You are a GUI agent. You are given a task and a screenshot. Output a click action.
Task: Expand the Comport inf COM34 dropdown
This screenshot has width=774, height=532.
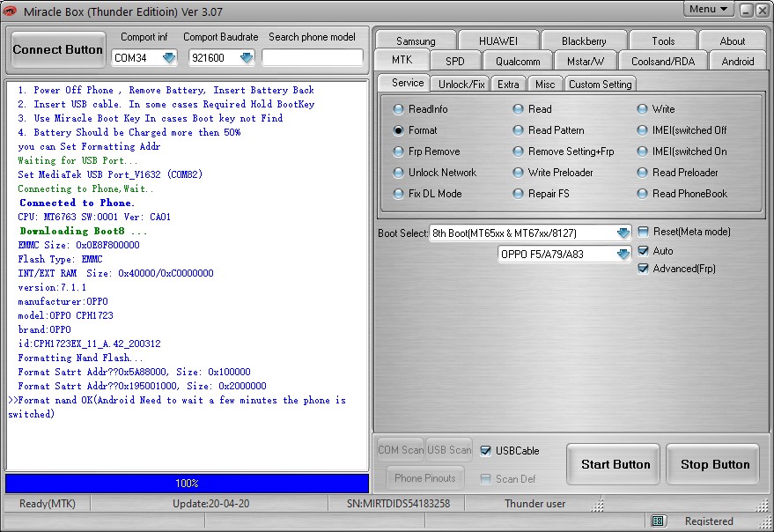point(169,58)
